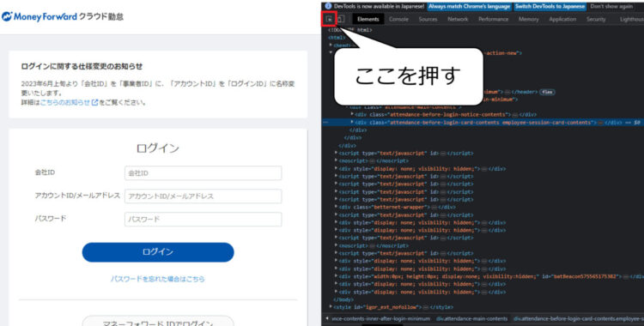Toggle the device toolbar icon in DevTools
This screenshot has height=326, width=644.
[x=341, y=19]
